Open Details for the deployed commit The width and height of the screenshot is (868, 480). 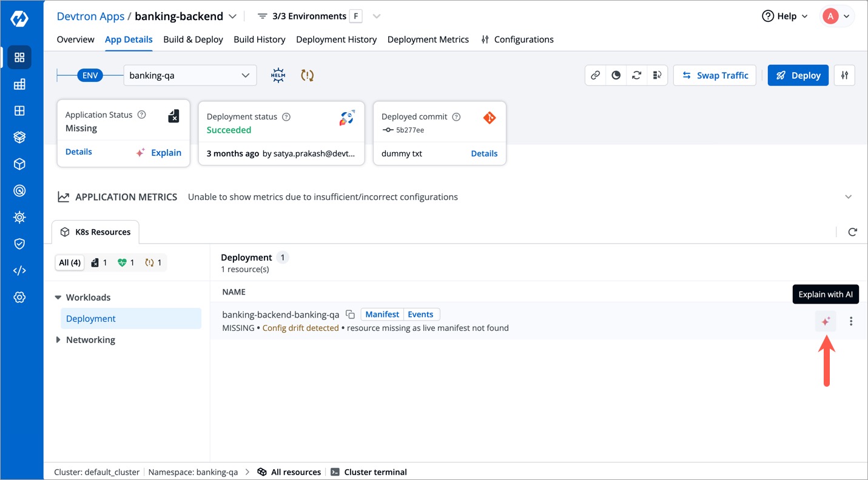pyautogui.click(x=483, y=153)
